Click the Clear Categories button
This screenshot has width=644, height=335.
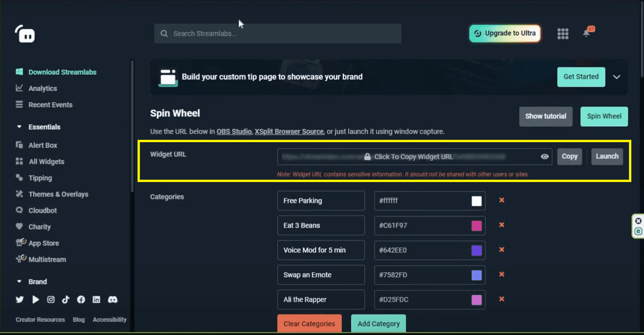tap(309, 324)
